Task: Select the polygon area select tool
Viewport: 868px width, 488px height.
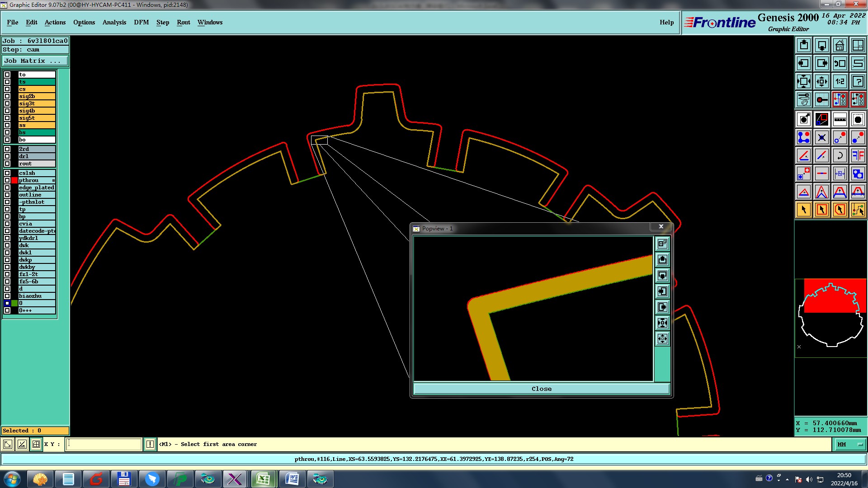Action: tap(840, 210)
